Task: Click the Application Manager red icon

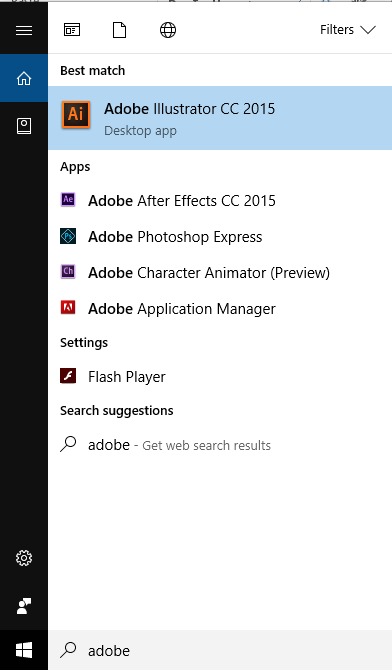Action: tap(68, 308)
